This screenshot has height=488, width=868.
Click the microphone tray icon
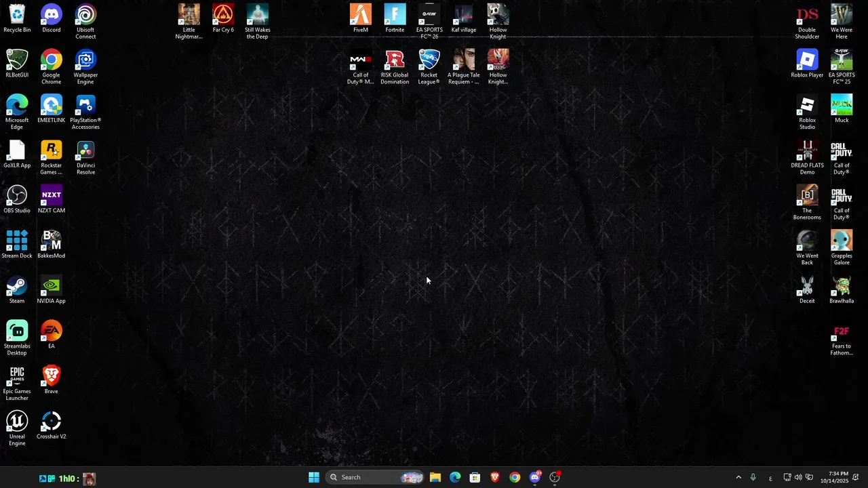753,477
